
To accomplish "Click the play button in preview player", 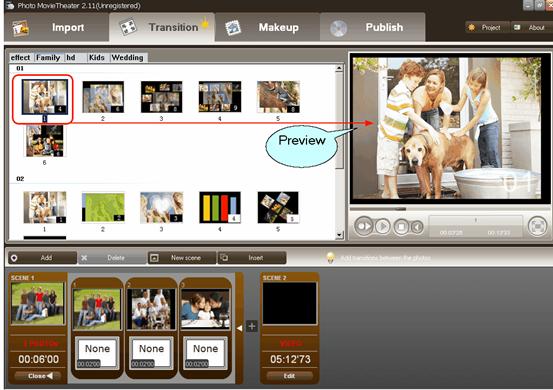I will pyautogui.click(x=383, y=226).
